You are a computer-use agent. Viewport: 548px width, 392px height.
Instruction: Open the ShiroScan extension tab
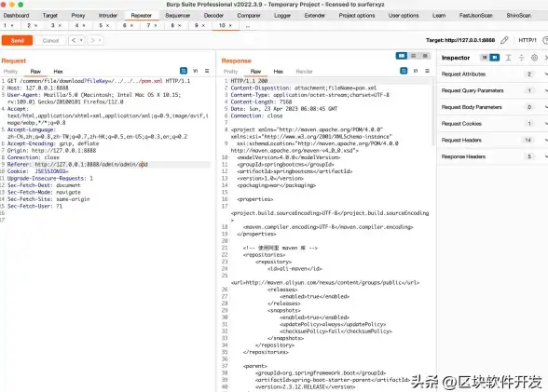[x=518, y=15]
